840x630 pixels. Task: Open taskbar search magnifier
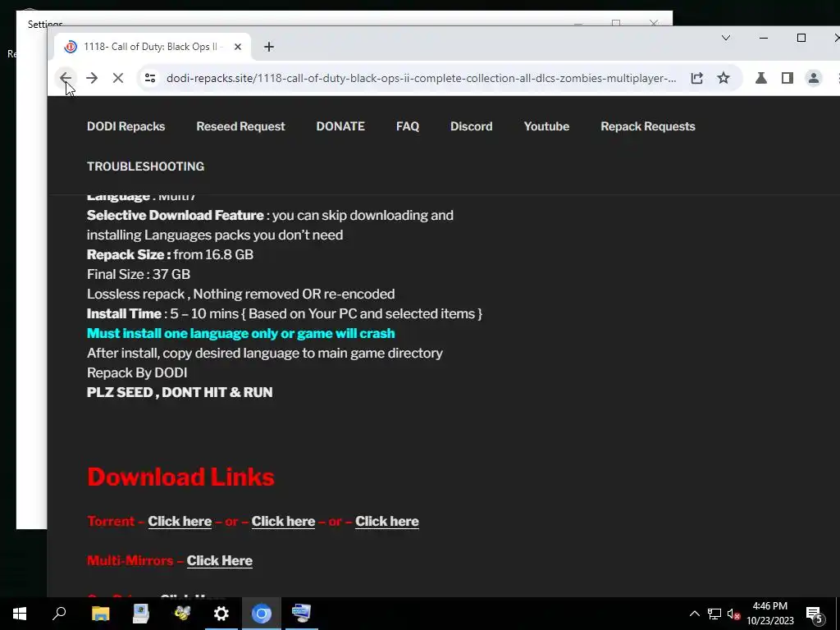point(59,614)
